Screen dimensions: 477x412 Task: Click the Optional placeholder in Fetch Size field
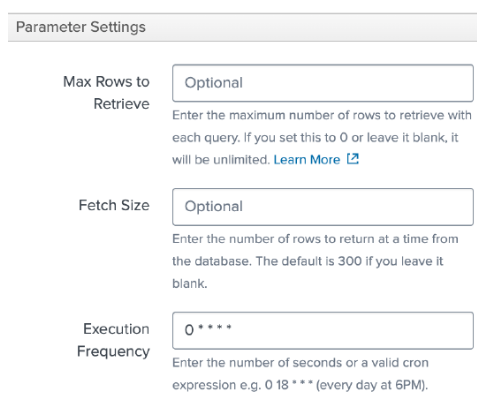(214, 207)
